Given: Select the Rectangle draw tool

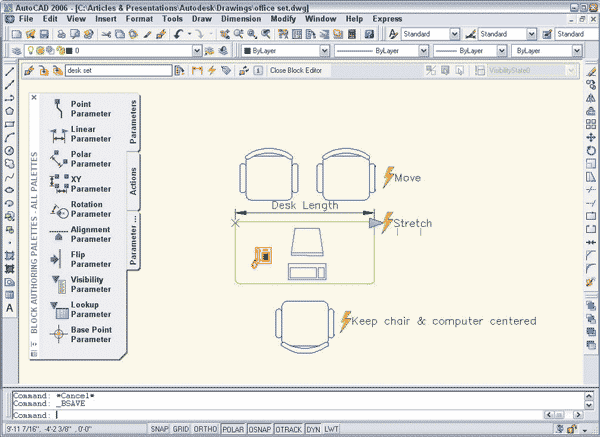Looking at the screenshot, I should (x=10, y=124).
